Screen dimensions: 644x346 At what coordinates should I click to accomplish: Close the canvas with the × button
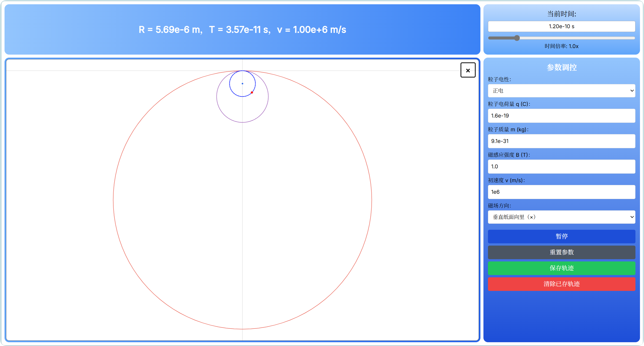(468, 70)
